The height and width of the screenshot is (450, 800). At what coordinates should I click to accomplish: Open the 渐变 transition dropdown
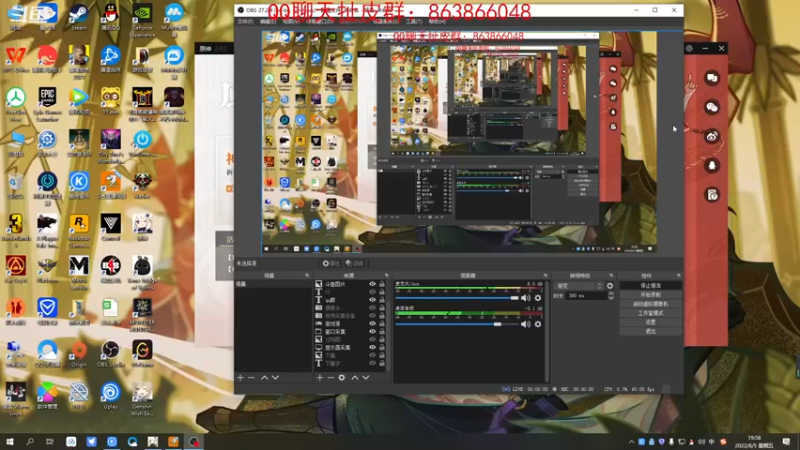[579, 286]
